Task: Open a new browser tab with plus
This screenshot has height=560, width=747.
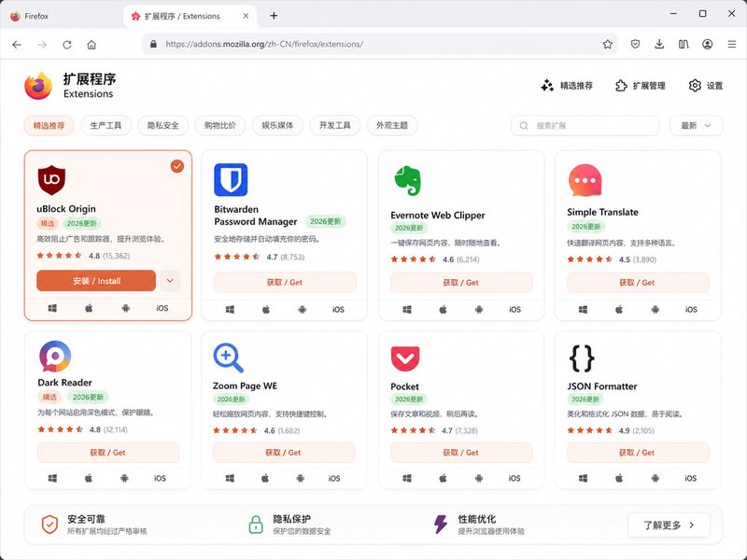Action: (x=274, y=16)
